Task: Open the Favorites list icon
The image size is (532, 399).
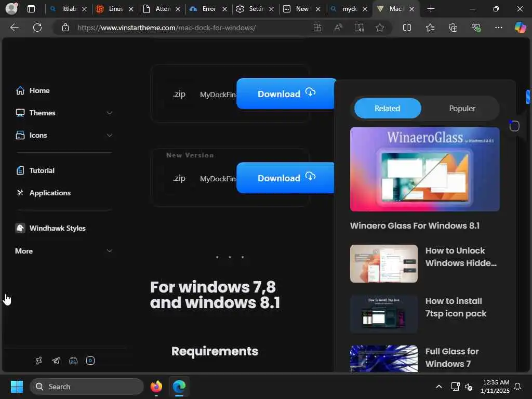Action: click(430, 28)
